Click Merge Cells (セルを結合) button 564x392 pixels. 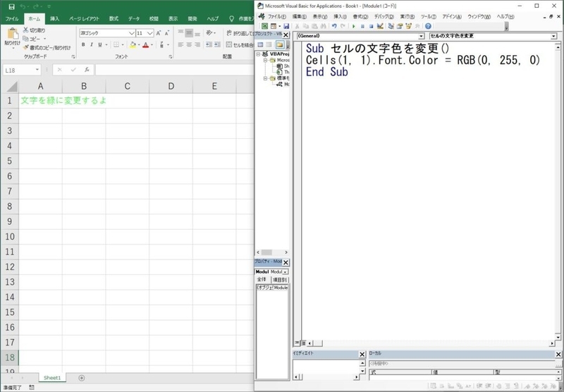[x=240, y=44]
